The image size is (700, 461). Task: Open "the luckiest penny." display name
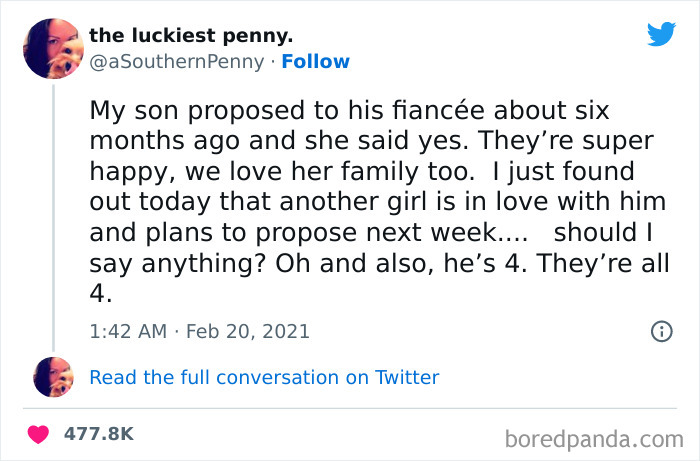tap(191, 36)
